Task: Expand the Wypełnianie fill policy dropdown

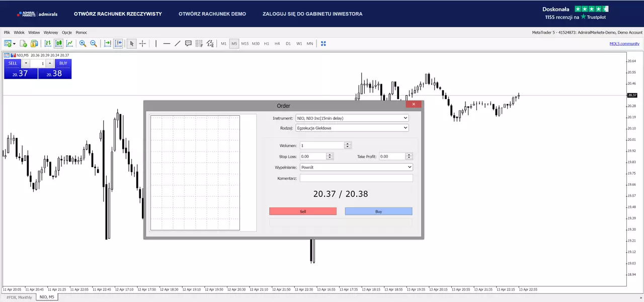Action: coord(356,167)
